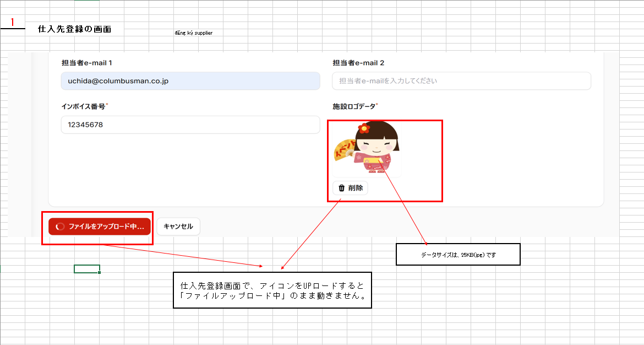The height and width of the screenshot is (345, 644).
Task: Click the green-outlined active cell
Action: [86, 269]
